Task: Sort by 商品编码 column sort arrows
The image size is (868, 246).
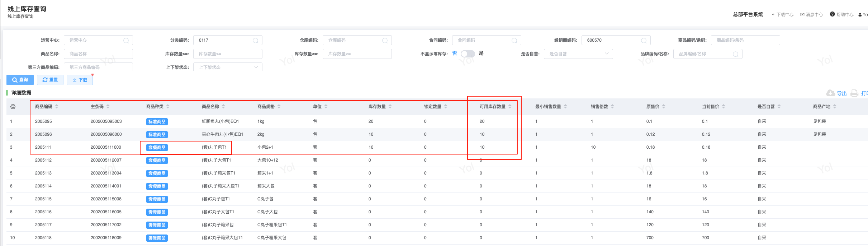Action: 57,107
